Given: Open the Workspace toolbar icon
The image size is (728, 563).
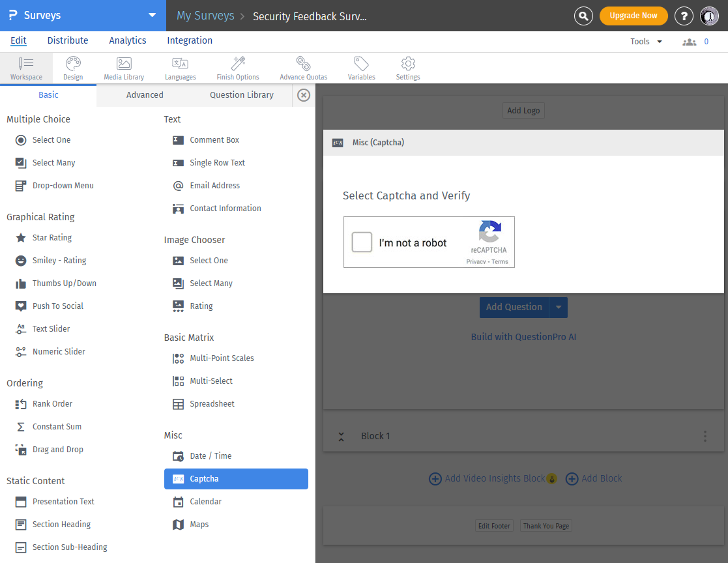Looking at the screenshot, I should pos(26,68).
